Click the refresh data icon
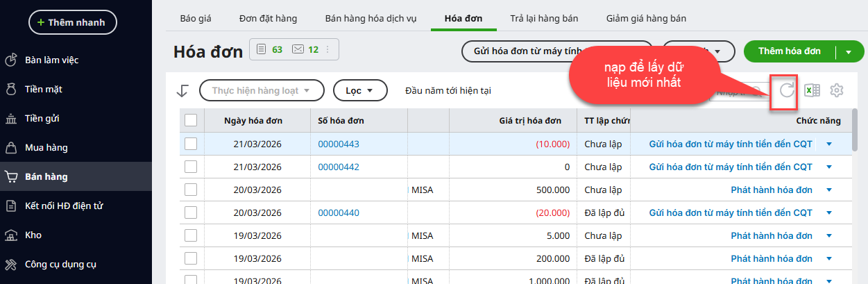Viewport: 868px width, 284px height. coord(786,90)
